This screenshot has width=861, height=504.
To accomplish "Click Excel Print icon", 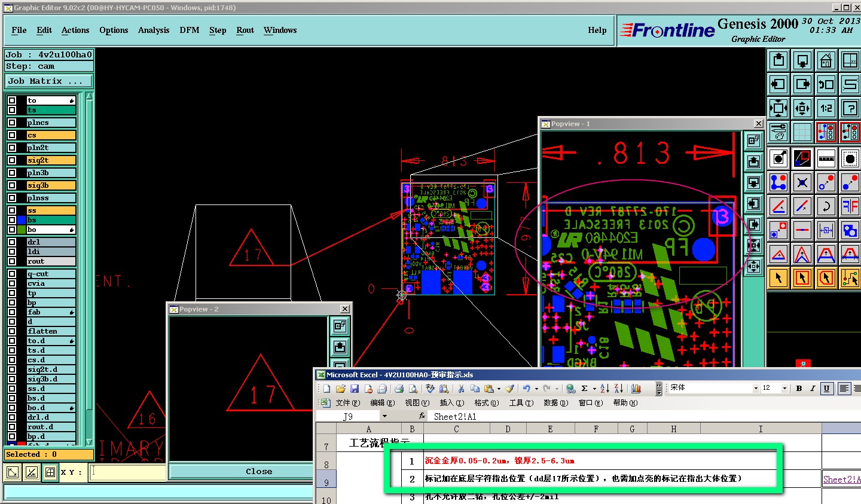I will point(399,389).
